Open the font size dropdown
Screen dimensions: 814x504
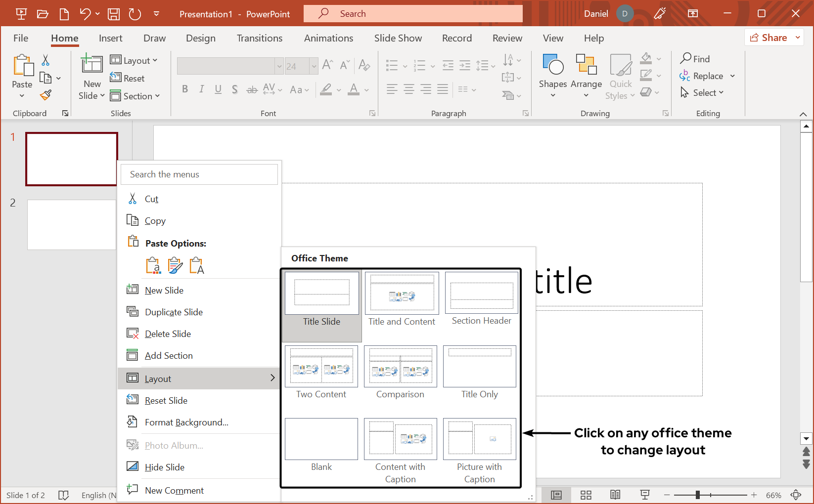[x=315, y=66]
